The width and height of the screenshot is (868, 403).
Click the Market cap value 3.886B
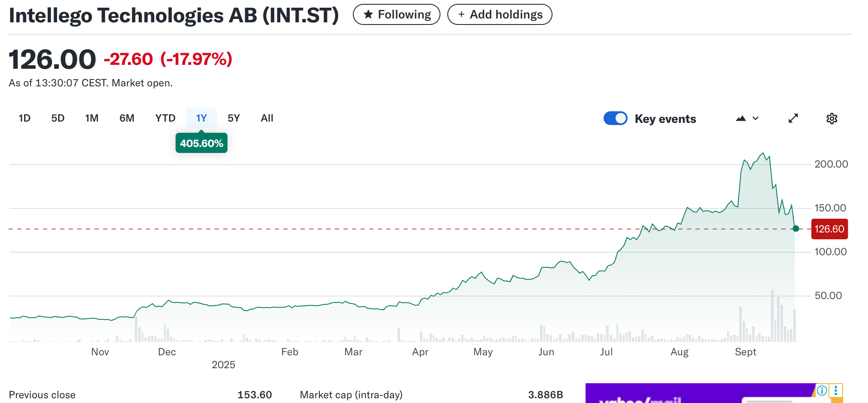click(545, 395)
